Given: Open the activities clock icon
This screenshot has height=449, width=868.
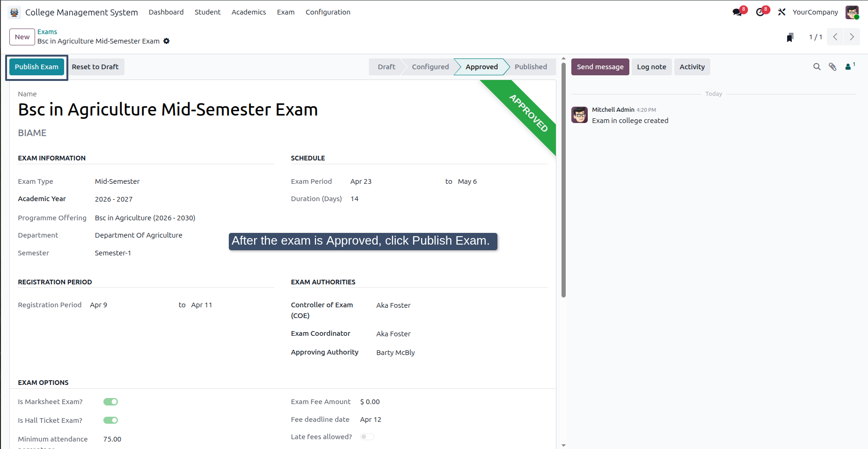Looking at the screenshot, I should [761, 12].
